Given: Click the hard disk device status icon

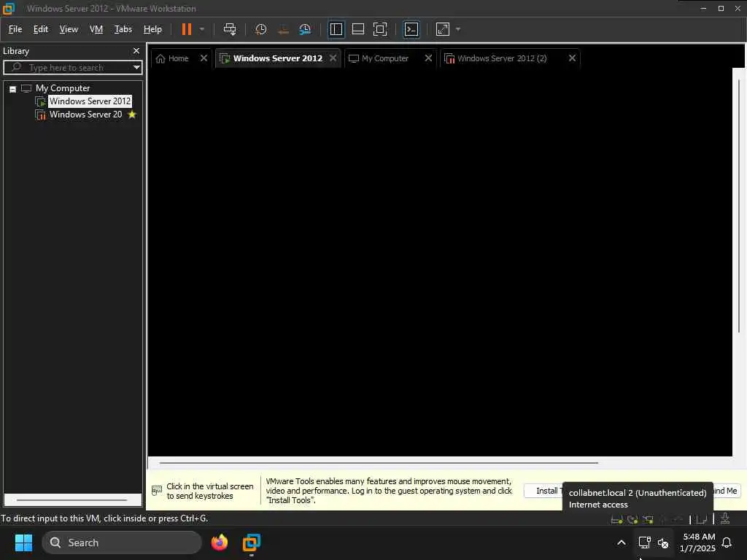Looking at the screenshot, I should click(x=617, y=519).
